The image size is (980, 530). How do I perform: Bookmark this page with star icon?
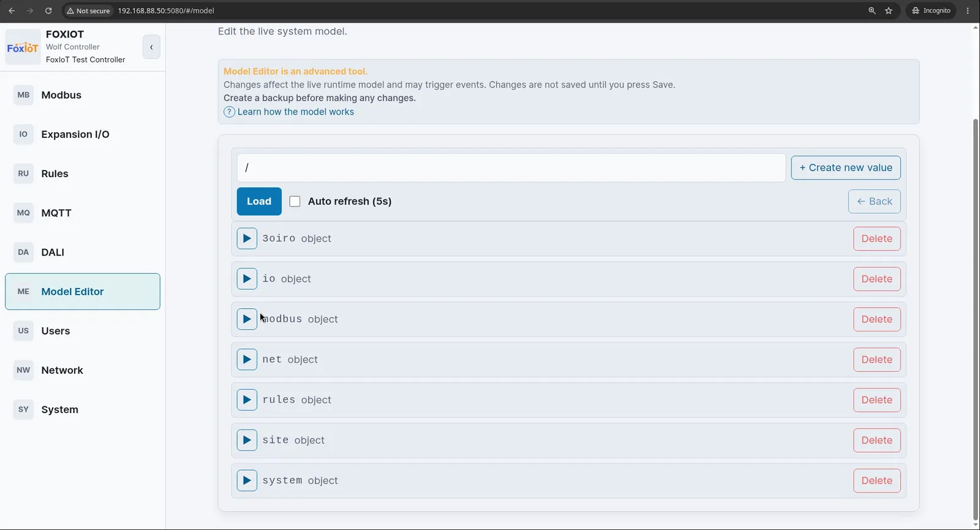889,10
